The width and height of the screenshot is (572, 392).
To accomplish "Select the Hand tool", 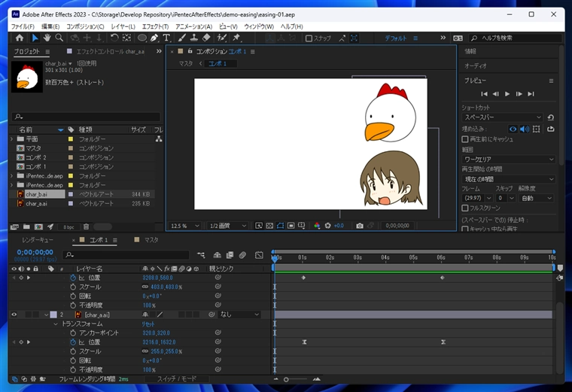I will click(47, 38).
